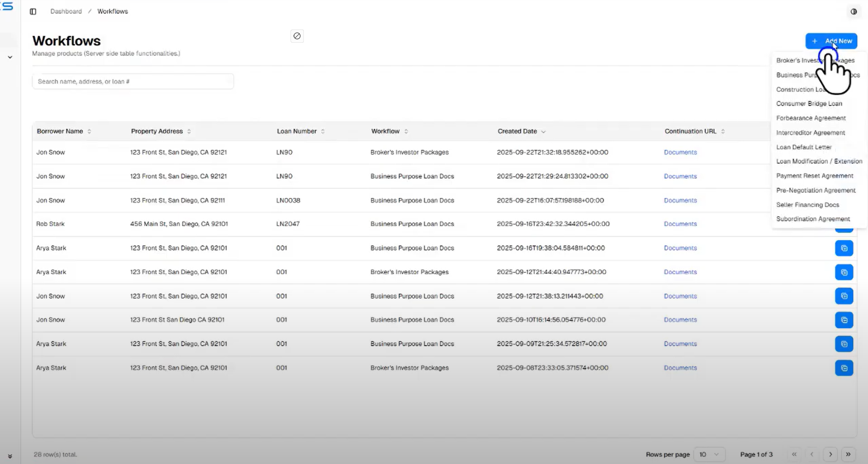Open Documents link on Rob Stark's row
The image size is (868, 464).
coord(680,224)
